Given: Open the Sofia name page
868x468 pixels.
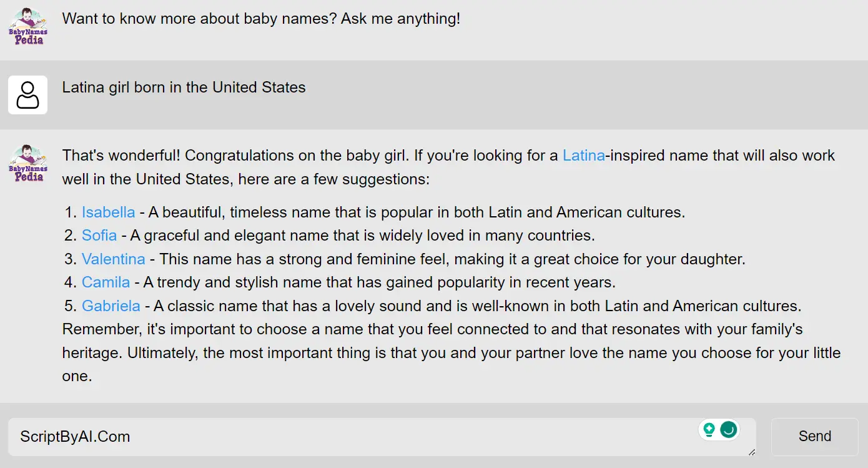Looking at the screenshot, I should pos(99,236).
